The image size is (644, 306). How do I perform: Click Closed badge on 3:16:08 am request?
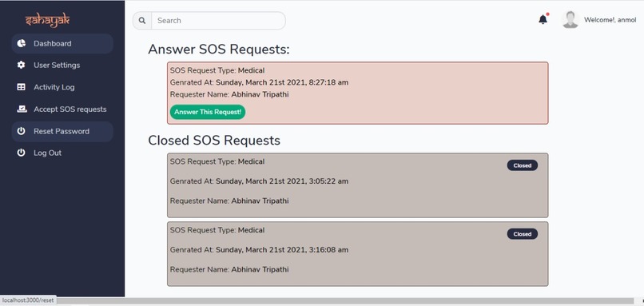pyautogui.click(x=522, y=234)
